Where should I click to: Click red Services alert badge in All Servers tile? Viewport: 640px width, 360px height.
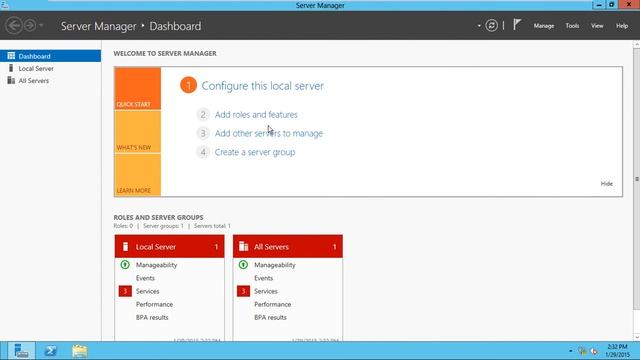click(243, 291)
